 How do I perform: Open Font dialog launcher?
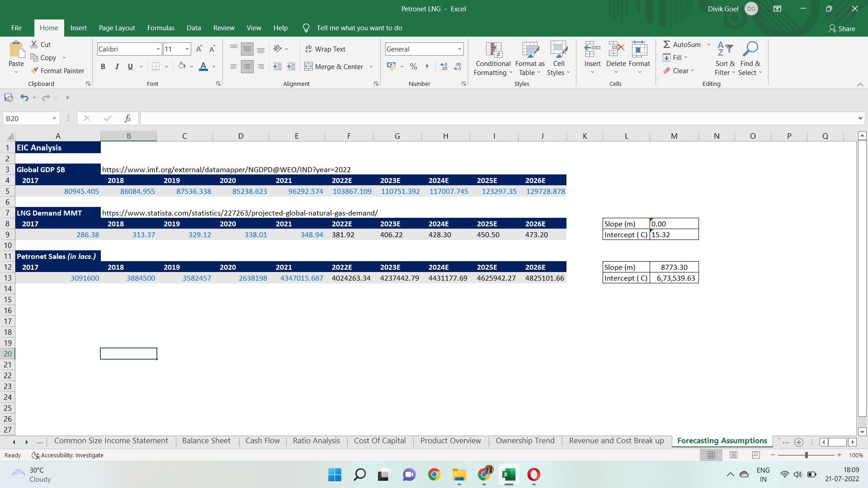(218, 84)
